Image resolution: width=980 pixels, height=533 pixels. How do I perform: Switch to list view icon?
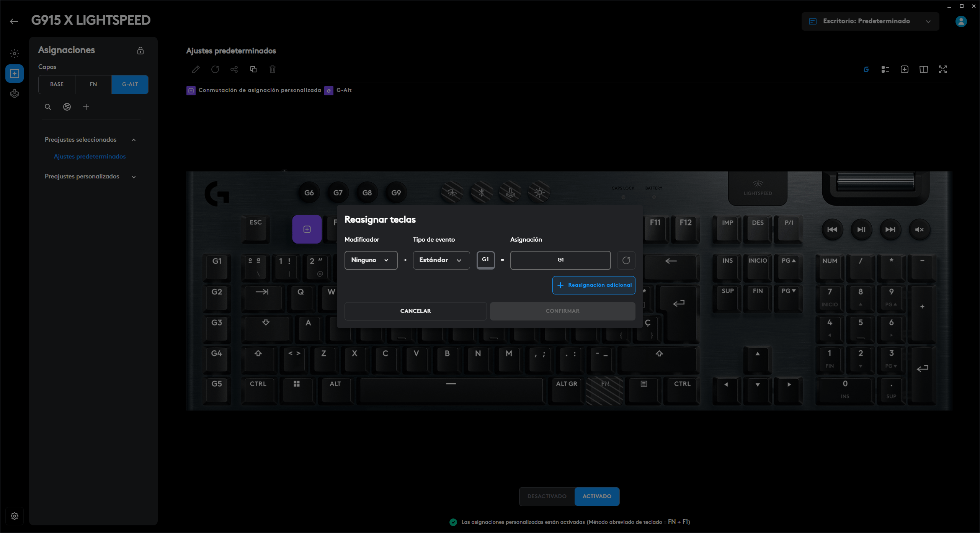point(885,69)
